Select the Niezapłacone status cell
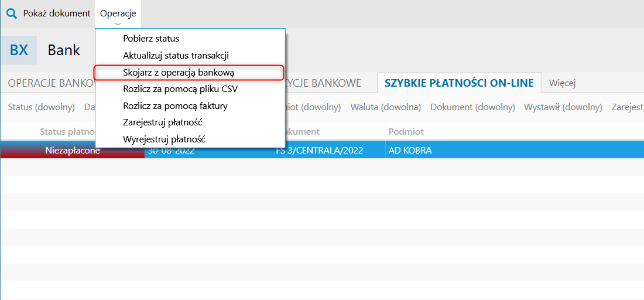 point(73,151)
